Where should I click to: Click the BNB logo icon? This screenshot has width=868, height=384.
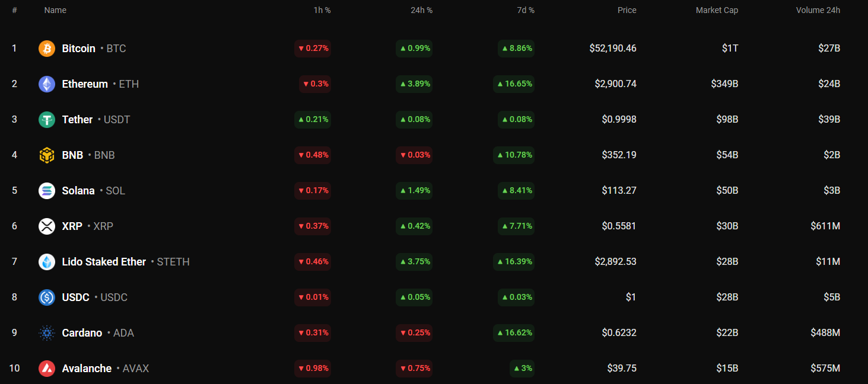click(x=47, y=155)
